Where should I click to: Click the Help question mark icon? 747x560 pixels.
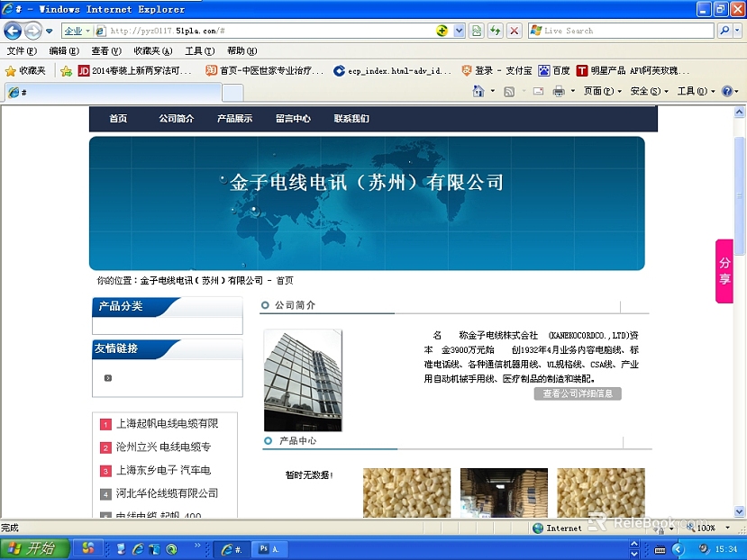tap(727, 91)
